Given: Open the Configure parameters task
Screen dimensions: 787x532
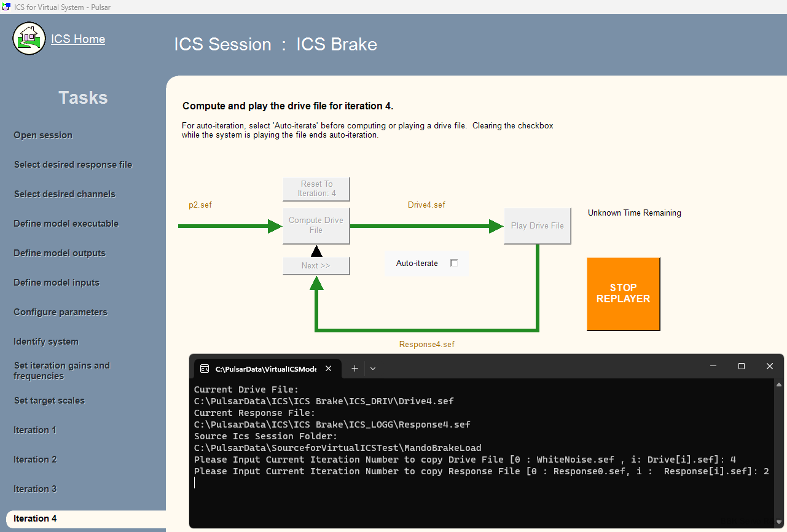Looking at the screenshot, I should coord(60,312).
